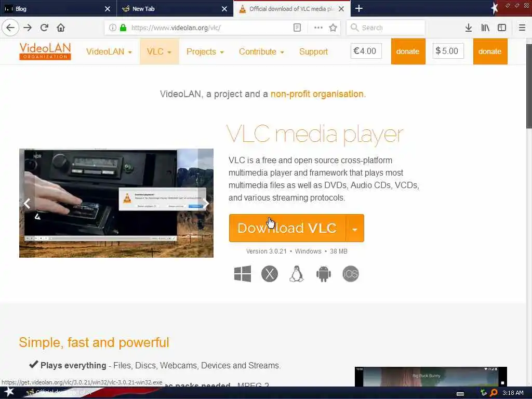Show next slide in screenshot carousel
This screenshot has width=532, height=399.
click(206, 203)
